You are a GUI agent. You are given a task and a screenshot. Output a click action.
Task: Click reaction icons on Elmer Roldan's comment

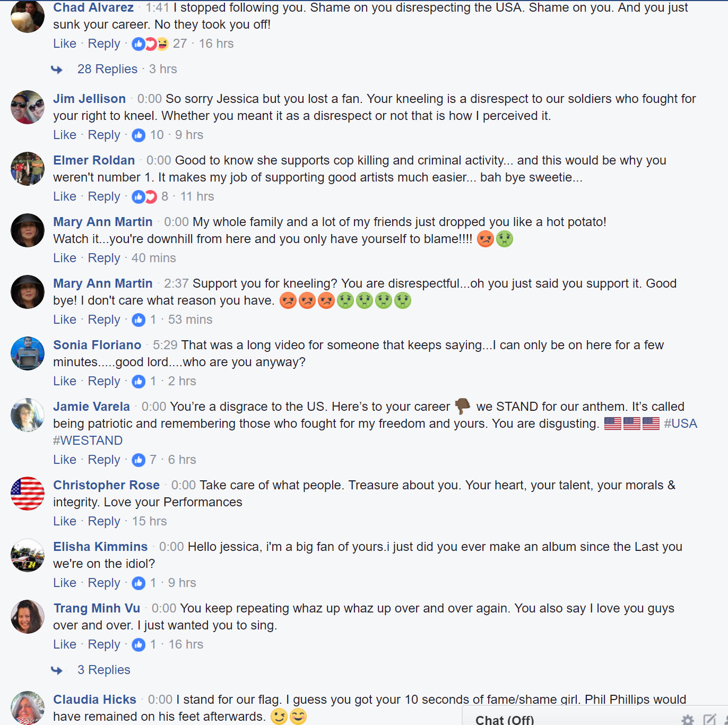tap(144, 197)
